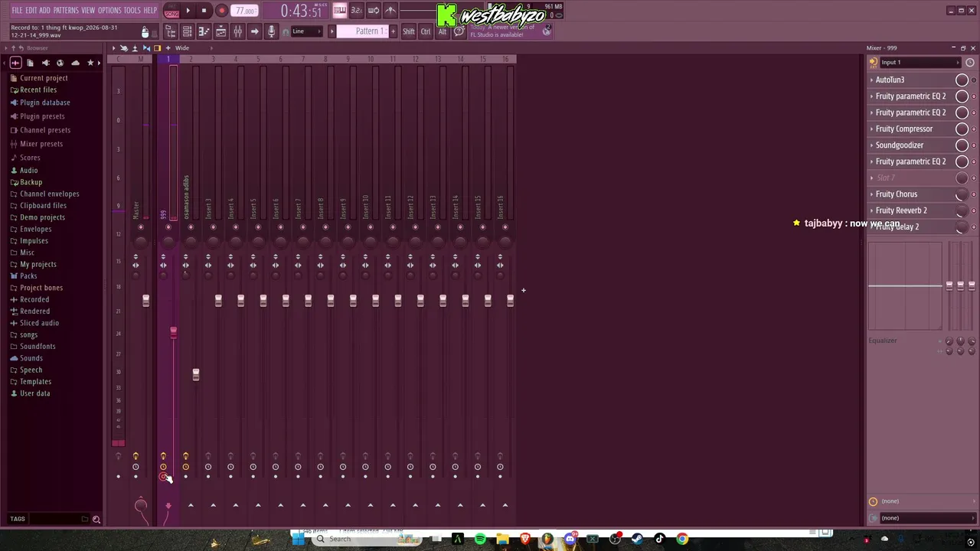The image size is (980, 551).
Task: Toggle Fruity Reeverb 2 enable LED
Action: (974, 210)
